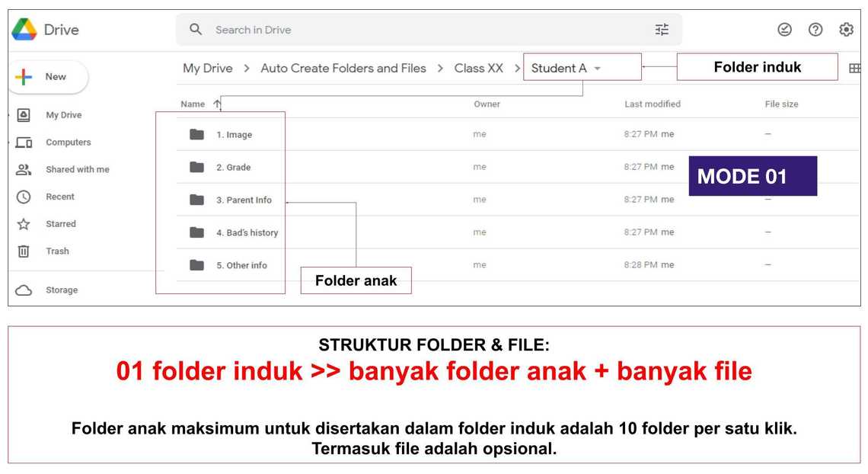Select the 4. Bad's history folder

pyautogui.click(x=246, y=233)
